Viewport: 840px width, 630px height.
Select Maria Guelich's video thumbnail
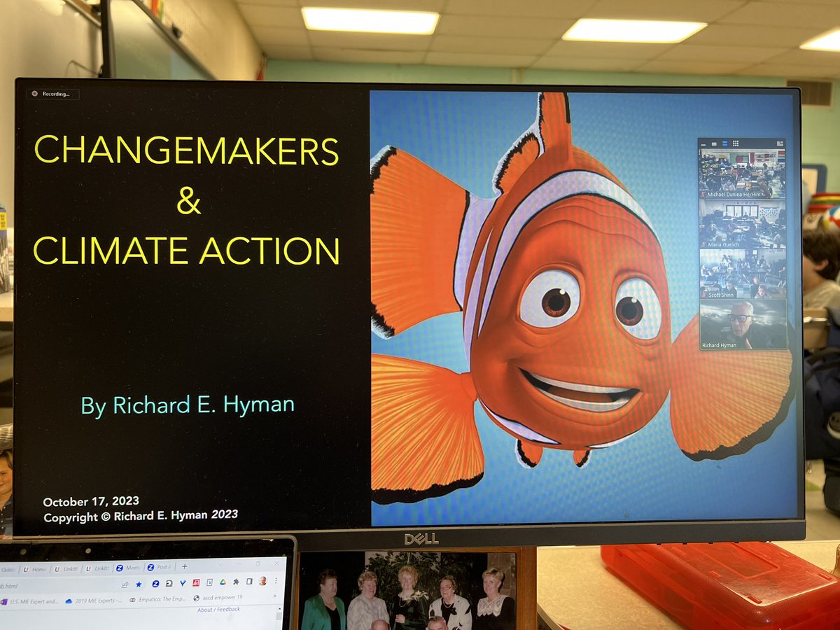click(743, 224)
